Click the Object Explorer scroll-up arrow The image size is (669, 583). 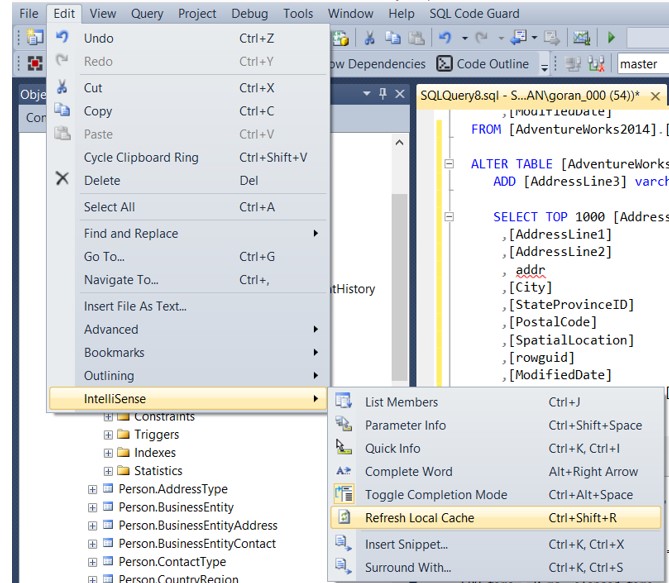399,143
